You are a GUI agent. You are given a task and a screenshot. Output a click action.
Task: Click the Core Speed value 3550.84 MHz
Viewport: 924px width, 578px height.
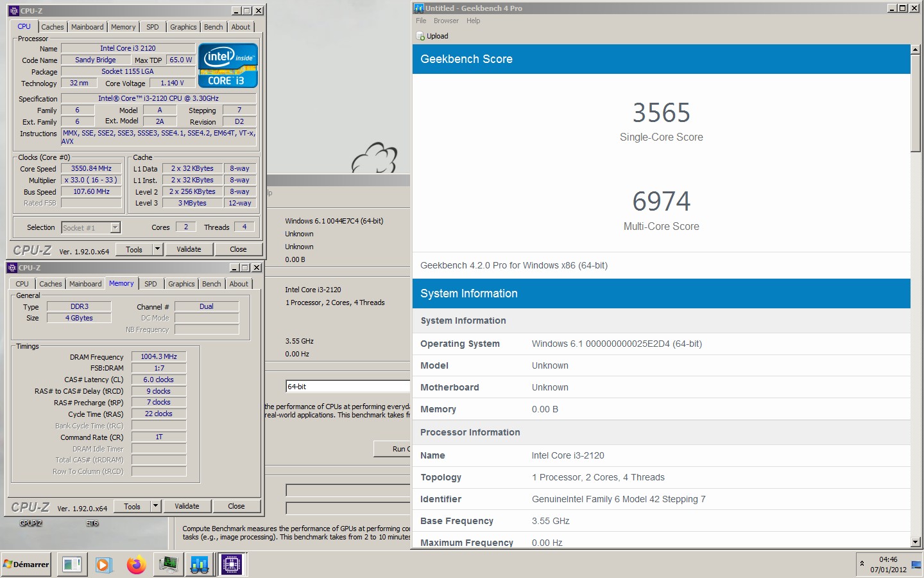[91, 168]
